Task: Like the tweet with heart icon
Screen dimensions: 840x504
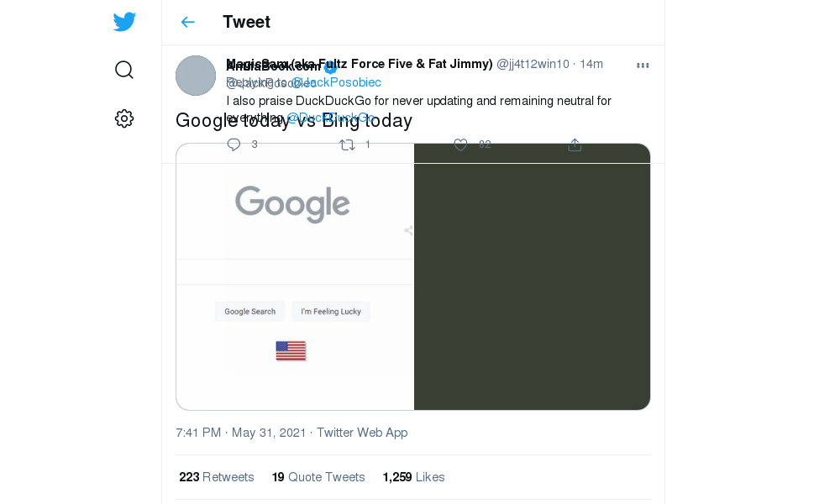Action: click(460, 144)
